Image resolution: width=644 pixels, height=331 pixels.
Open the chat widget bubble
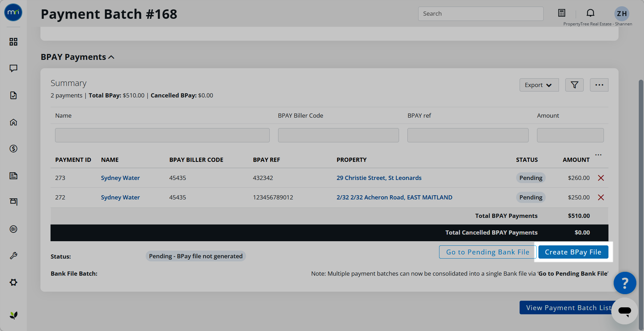click(625, 311)
